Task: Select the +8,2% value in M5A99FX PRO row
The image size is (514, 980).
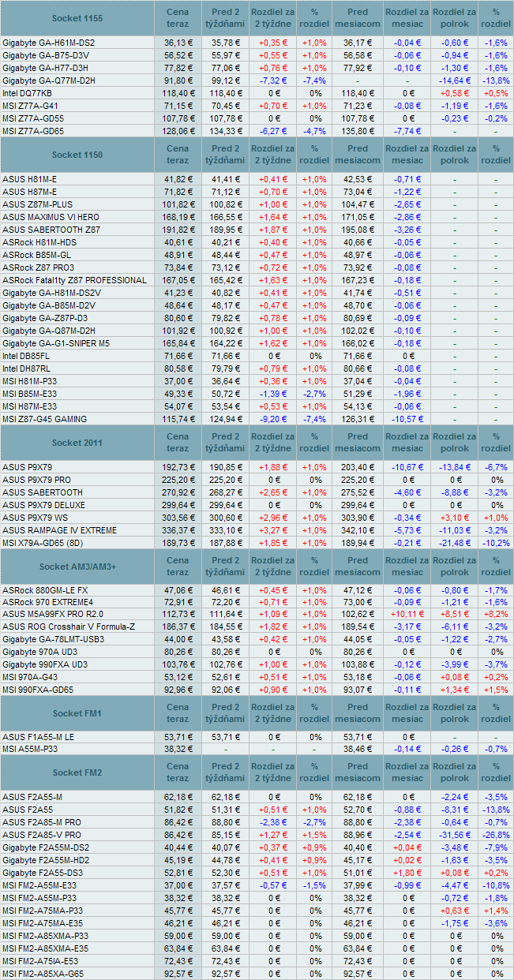Action: 496,614
